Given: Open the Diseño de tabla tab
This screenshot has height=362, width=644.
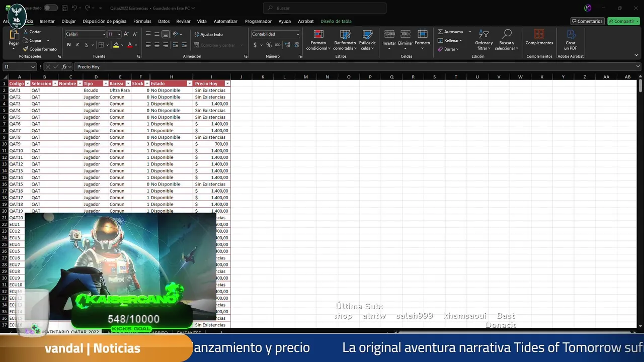Looking at the screenshot, I should click(x=336, y=21).
